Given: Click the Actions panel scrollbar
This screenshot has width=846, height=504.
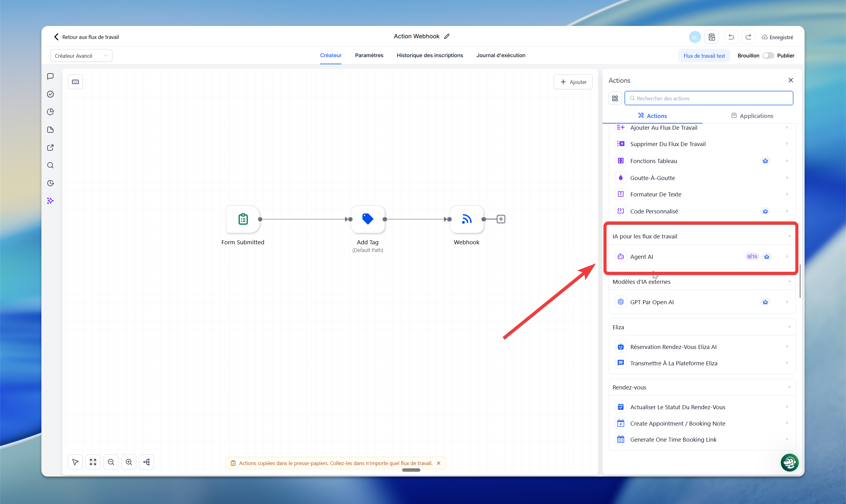Looking at the screenshot, I should [800, 281].
